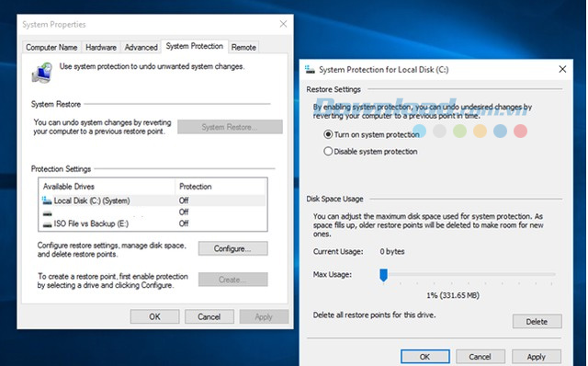Image resolution: width=588 pixels, height=366 pixels.
Task: Click the System Protection shield computer icon
Action: tap(41, 73)
